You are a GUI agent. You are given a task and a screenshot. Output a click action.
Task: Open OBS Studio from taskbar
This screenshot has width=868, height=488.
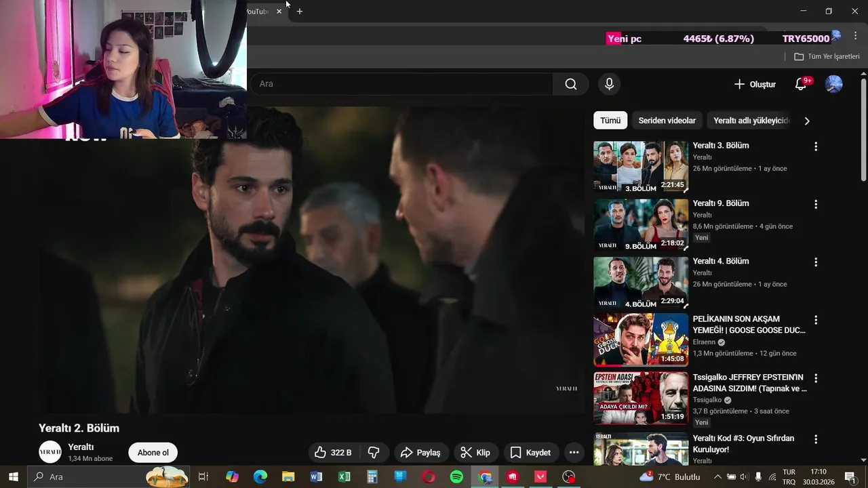click(x=569, y=476)
